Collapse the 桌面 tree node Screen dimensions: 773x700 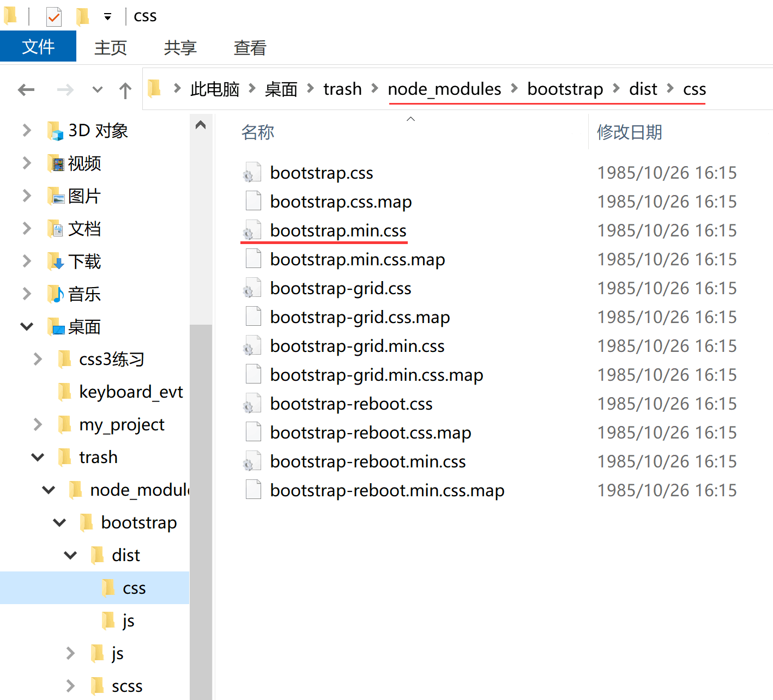point(27,327)
